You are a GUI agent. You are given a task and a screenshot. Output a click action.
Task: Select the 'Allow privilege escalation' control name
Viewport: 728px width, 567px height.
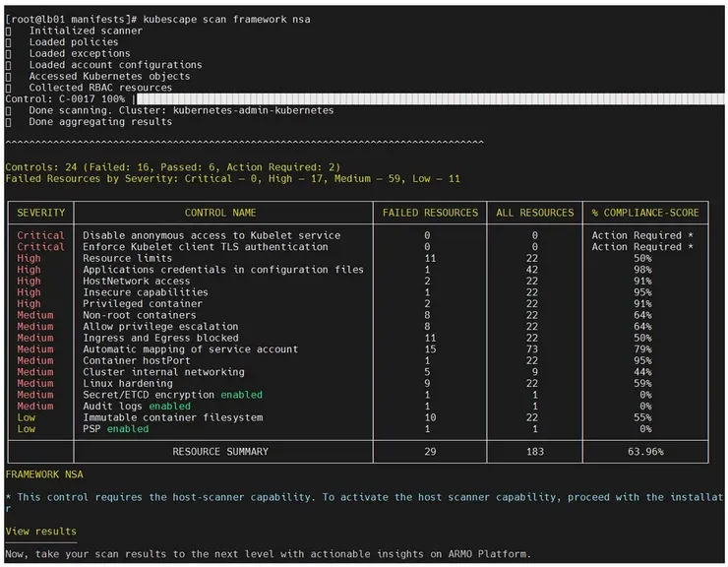click(160, 327)
